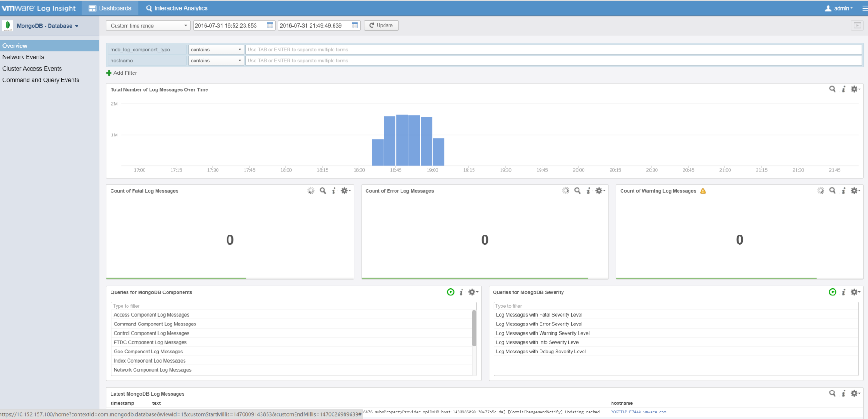This screenshot has height=419, width=868.
Task: Open the hamburger menu at top right
Action: click(x=865, y=8)
